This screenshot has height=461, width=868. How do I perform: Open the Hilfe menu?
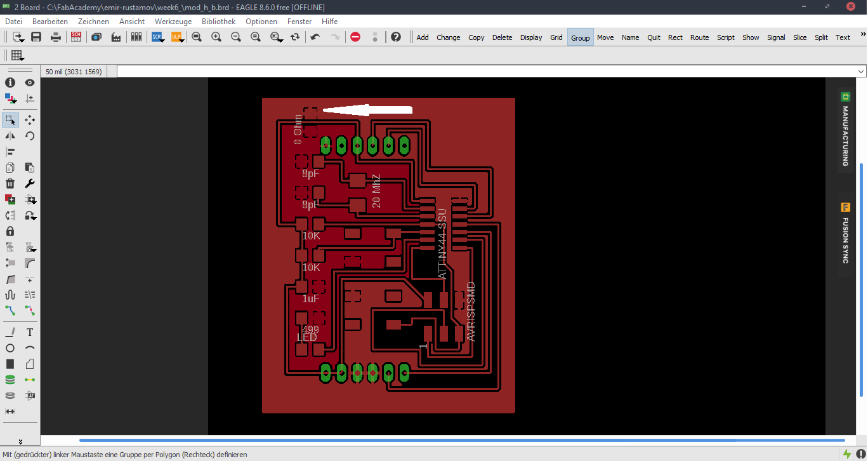tap(330, 22)
